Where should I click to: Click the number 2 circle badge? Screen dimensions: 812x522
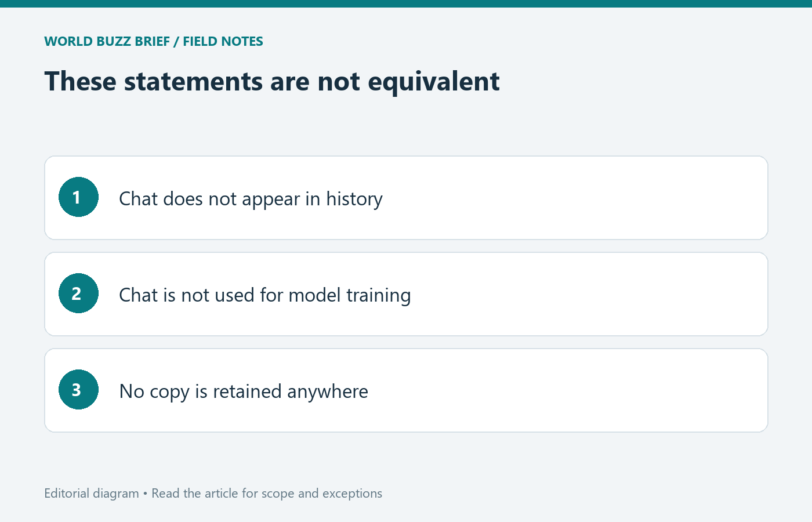pyautogui.click(x=78, y=293)
